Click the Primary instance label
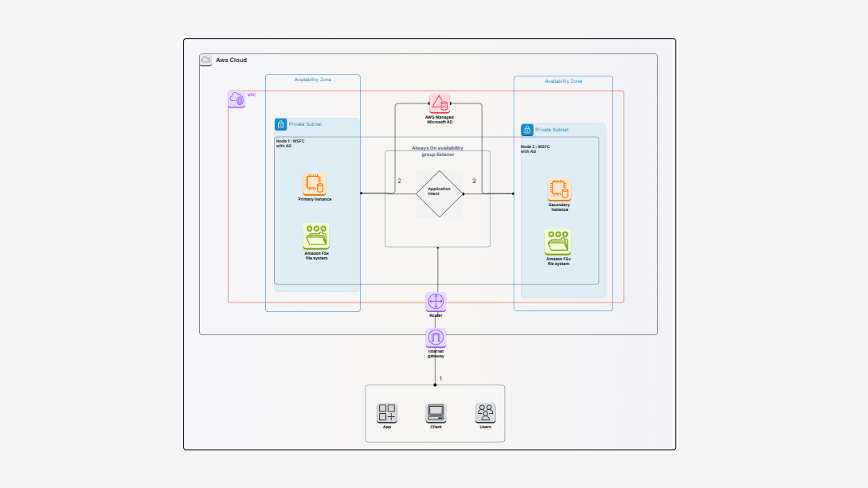 [315, 199]
